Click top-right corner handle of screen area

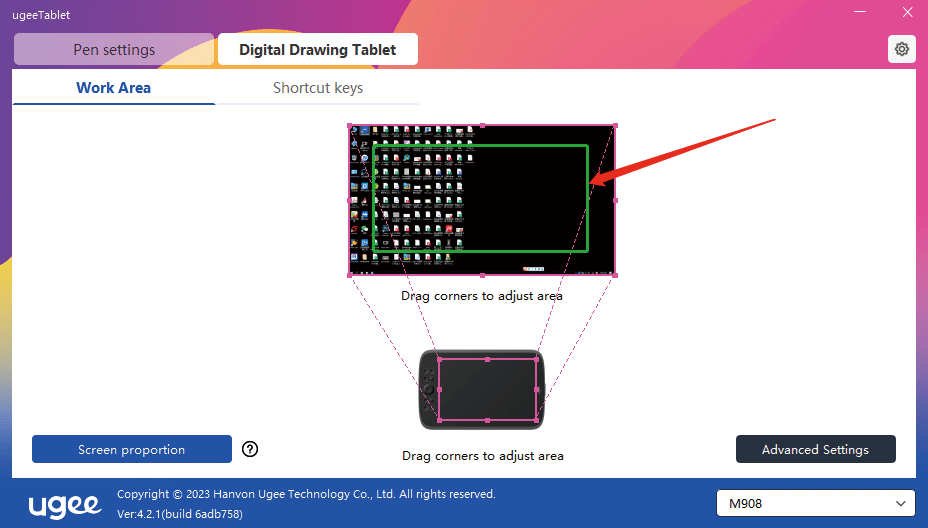(616, 125)
